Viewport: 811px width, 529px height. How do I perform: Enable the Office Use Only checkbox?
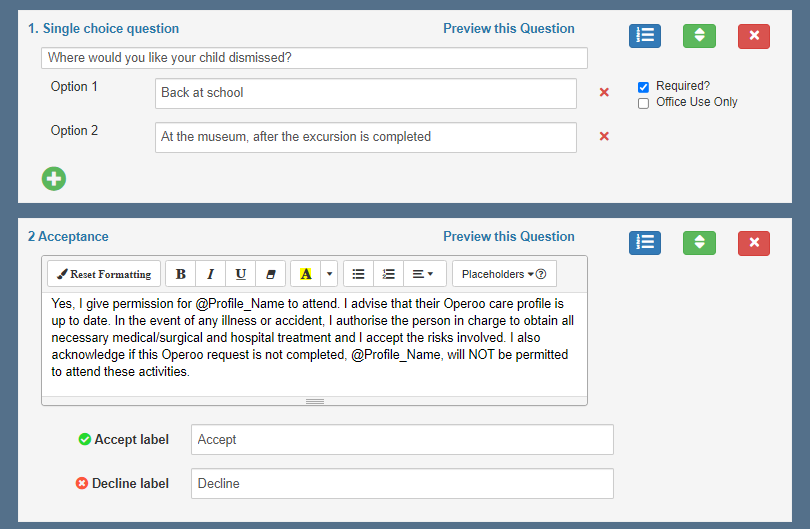[x=644, y=103]
